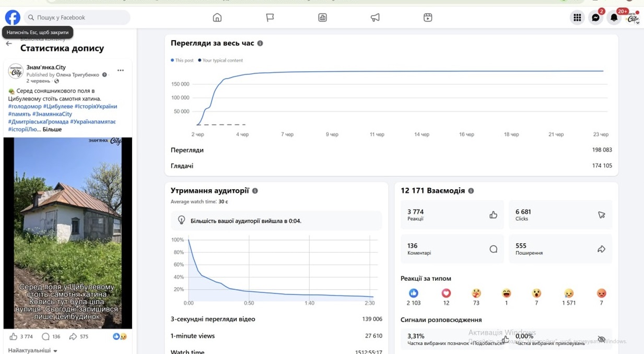Image resolution: width=644 pixels, height=354 pixels.
Task: Expand post text with Більше
Action: [x=52, y=129]
